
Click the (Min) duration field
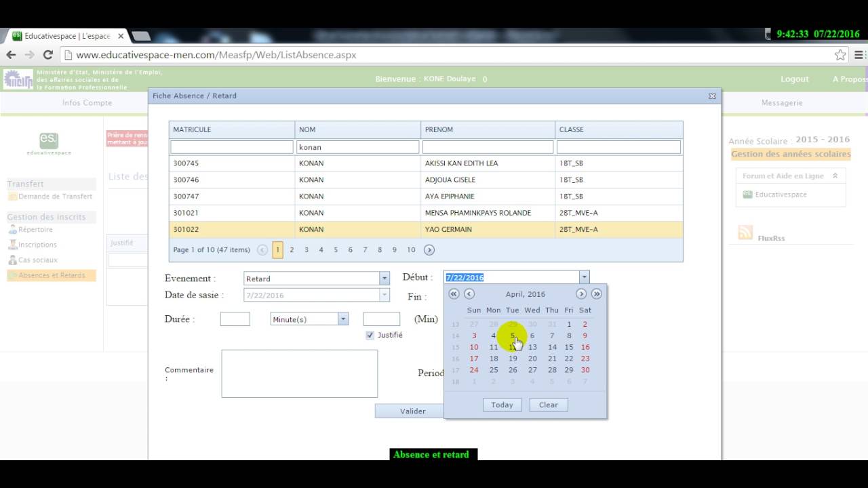click(382, 319)
